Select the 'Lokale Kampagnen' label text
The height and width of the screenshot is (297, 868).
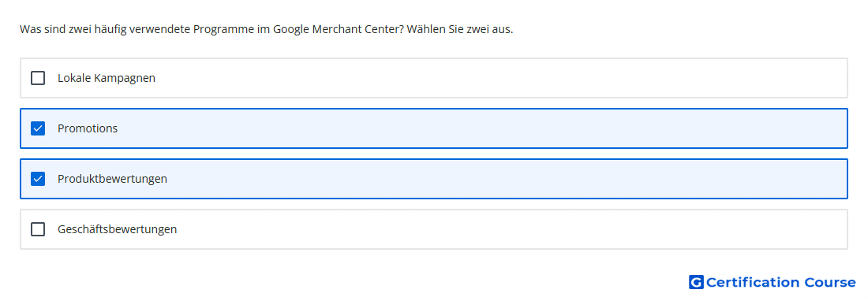[x=107, y=78]
